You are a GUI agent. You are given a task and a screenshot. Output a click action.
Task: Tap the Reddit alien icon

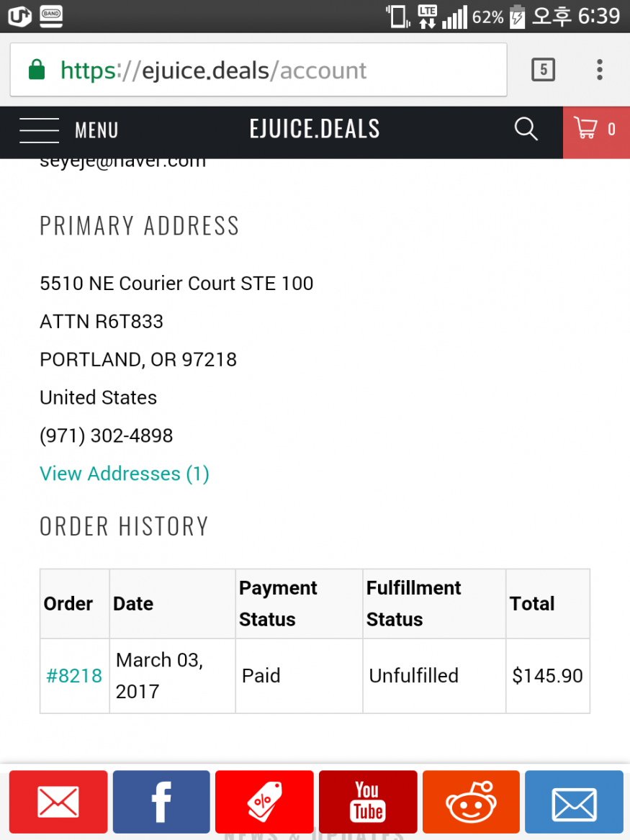click(x=471, y=801)
